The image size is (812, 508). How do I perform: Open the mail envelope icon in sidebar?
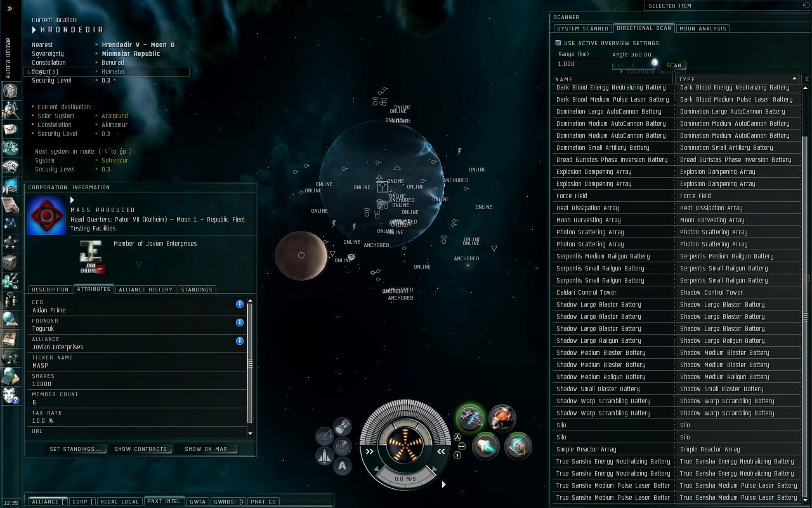coord(10,129)
